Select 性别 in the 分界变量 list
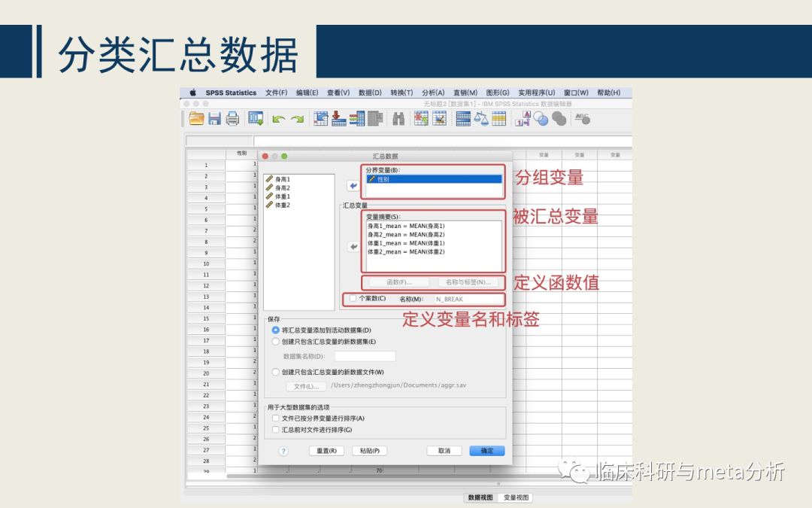 point(434,179)
